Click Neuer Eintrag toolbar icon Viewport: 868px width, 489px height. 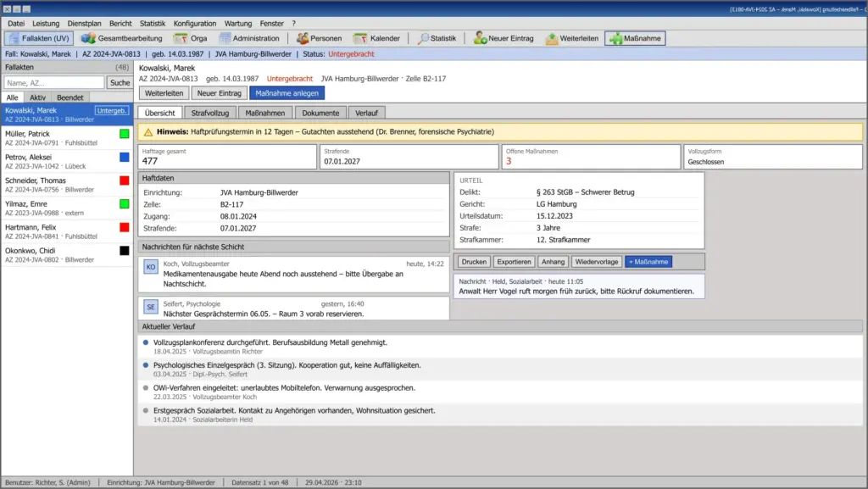[480, 38]
